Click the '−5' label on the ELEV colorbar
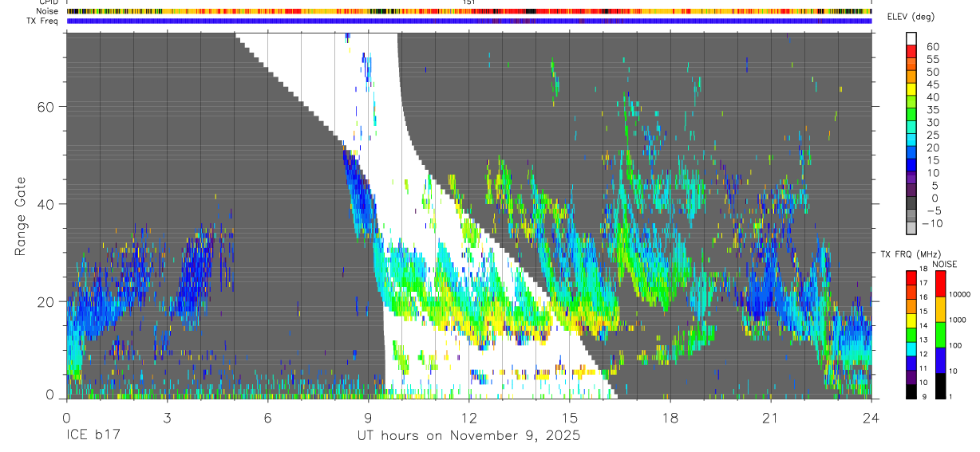 click(933, 210)
